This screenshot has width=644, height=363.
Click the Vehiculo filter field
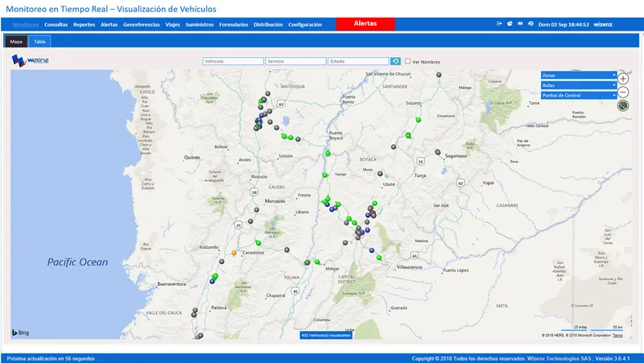tap(233, 61)
